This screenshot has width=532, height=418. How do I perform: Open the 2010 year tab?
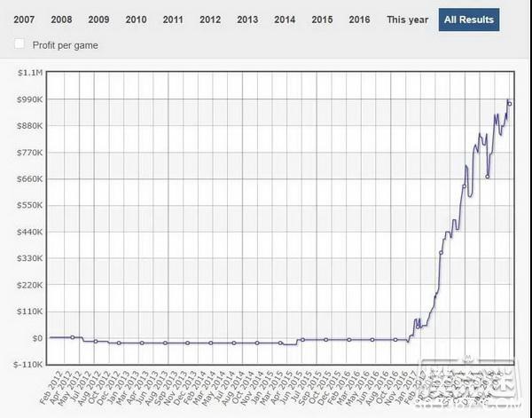[136, 20]
